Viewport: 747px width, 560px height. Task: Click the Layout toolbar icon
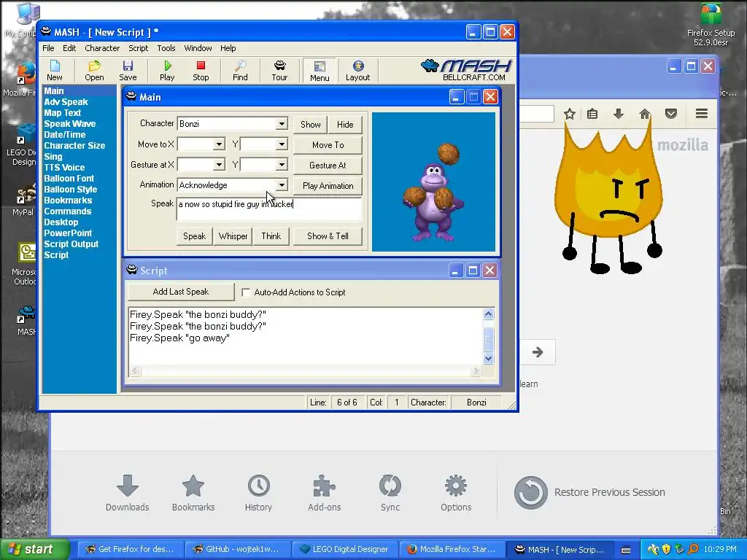click(x=357, y=71)
